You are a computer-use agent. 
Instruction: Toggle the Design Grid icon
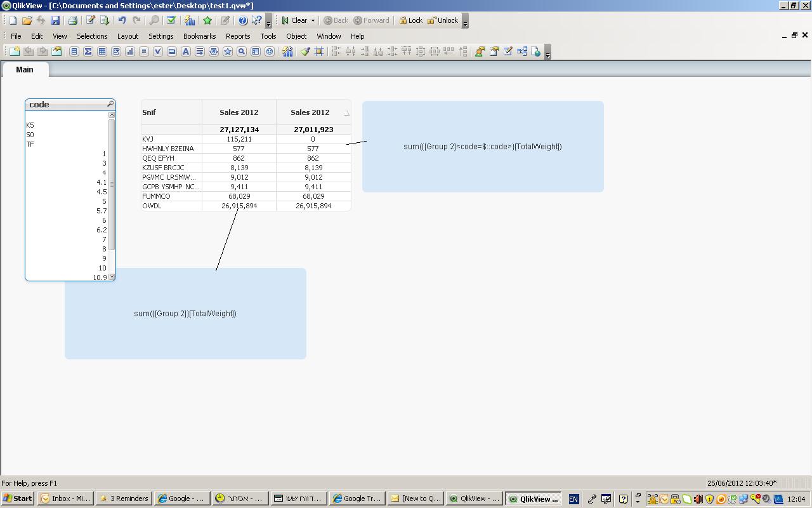pos(319,51)
